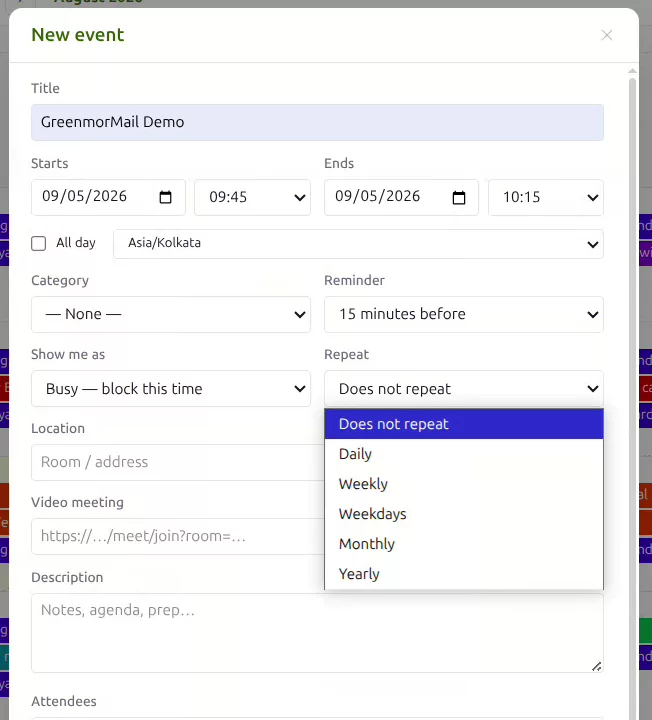This screenshot has height=720, width=652.
Task: Choose Daily repeat option
Action: pyautogui.click(x=464, y=454)
